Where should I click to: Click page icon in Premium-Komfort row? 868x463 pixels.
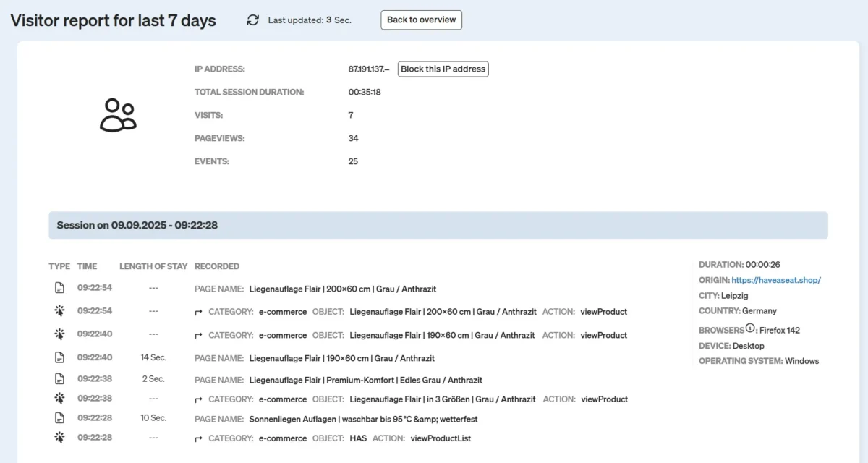click(x=59, y=379)
